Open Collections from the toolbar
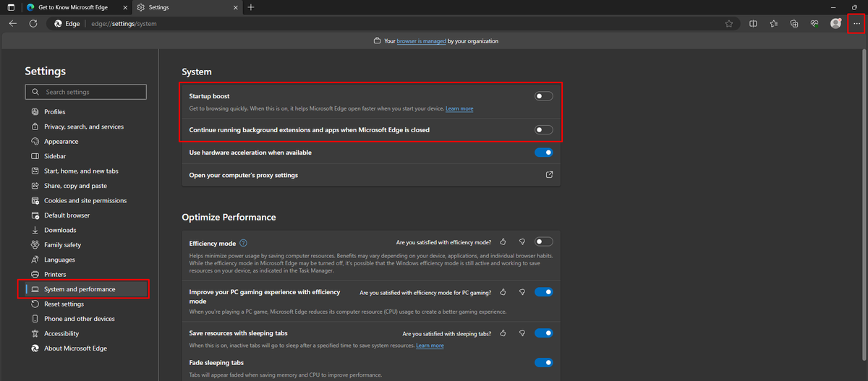This screenshot has height=381, width=868. tap(794, 23)
